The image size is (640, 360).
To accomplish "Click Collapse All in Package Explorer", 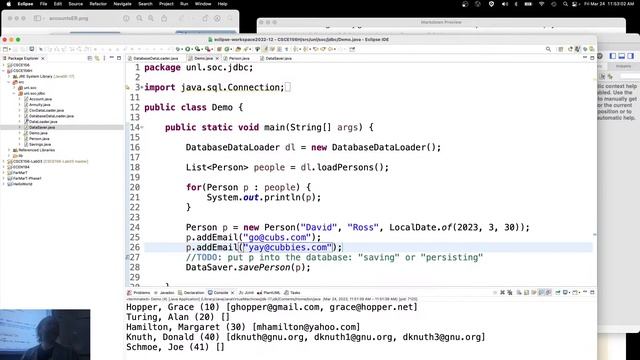I will point(90,58).
